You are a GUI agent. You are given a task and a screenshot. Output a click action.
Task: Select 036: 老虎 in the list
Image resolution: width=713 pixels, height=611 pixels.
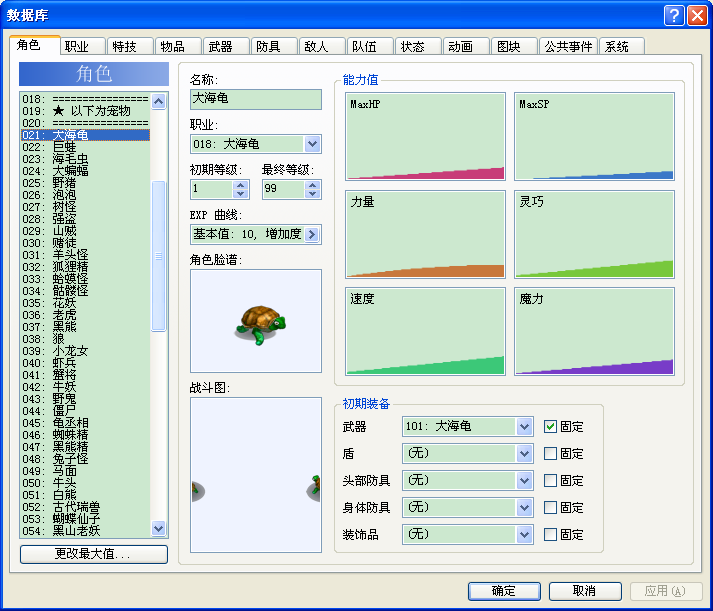85,315
